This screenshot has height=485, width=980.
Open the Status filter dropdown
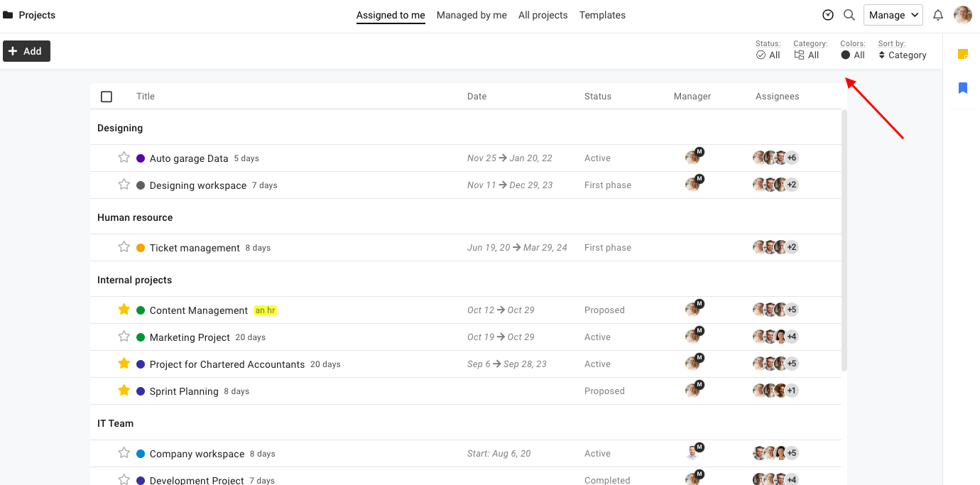pos(768,55)
